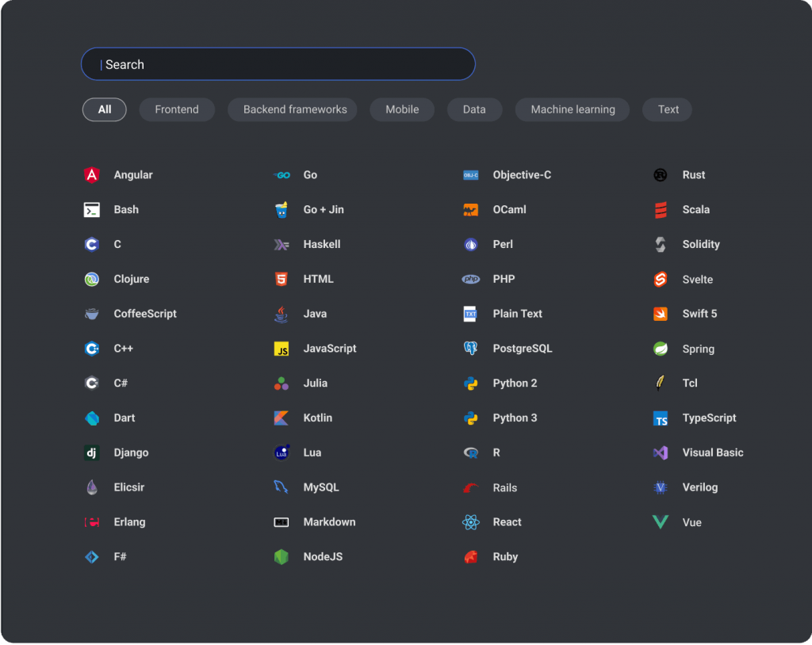Viewport: 812px width, 645px height.
Task: Pick the Vue logo icon
Action: point(661,522)
